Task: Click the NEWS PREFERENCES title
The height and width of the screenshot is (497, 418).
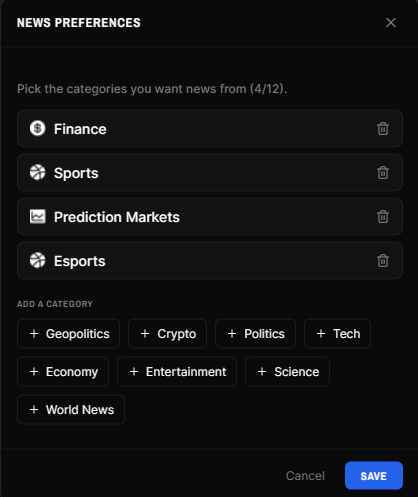Action: pyautogui.click(x=79, y=23)
